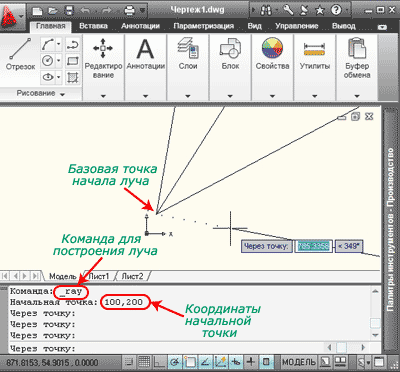Image resolution: width=400 pixels, height=372 pixels.
Task: Select the Arc drawing tool
Action: point(47,44)
